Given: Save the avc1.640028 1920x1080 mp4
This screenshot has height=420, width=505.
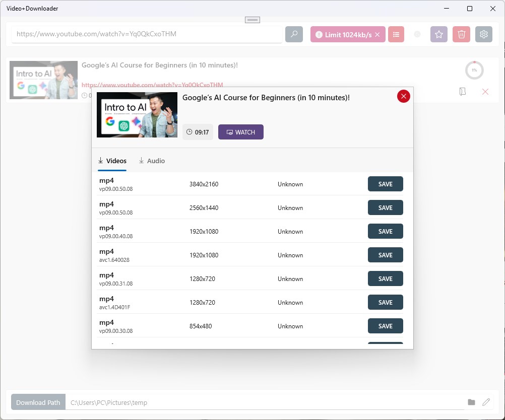Looking at the screenshot, I should (x=385, y=255).
